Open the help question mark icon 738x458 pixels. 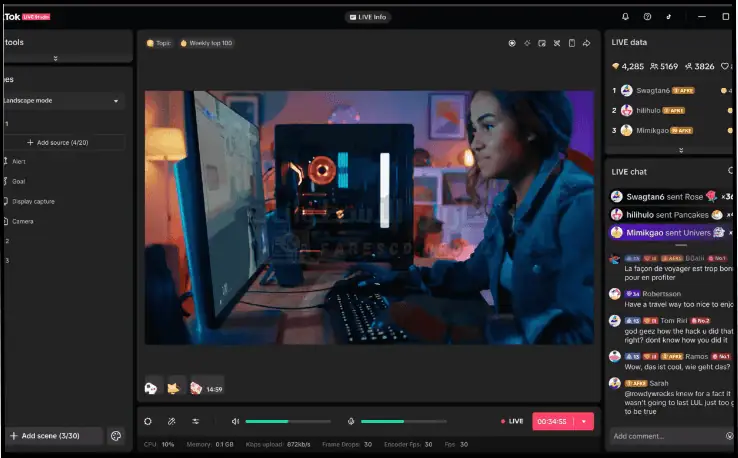648,17
